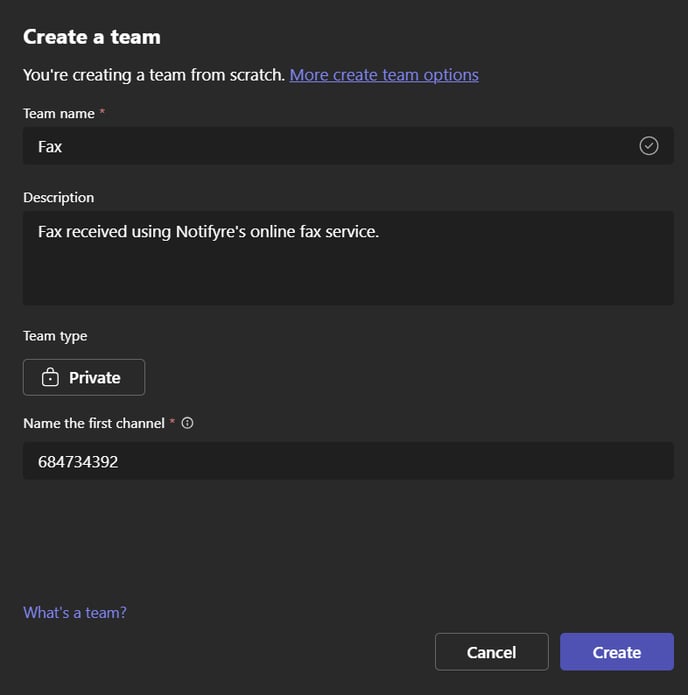Image resolution: width=688 pixels, height=695 pixels.
Task: Click the Create a team heading
Action: [92, 37]
